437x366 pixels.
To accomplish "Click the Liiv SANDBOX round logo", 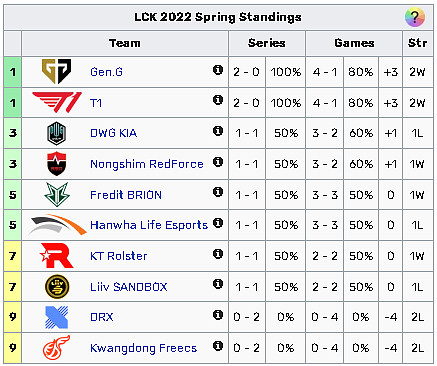I will pos(57,287).
